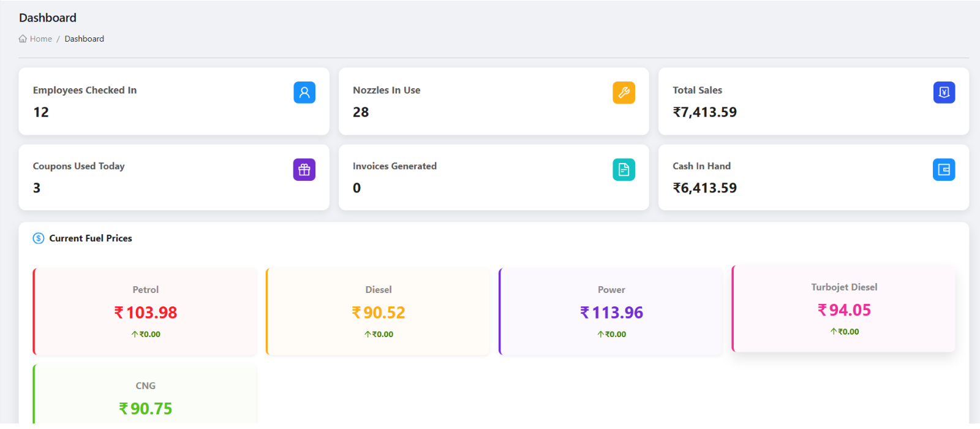
Task: Click the ₹0.00 change under Turbojet Diesel
Action: 849,332
